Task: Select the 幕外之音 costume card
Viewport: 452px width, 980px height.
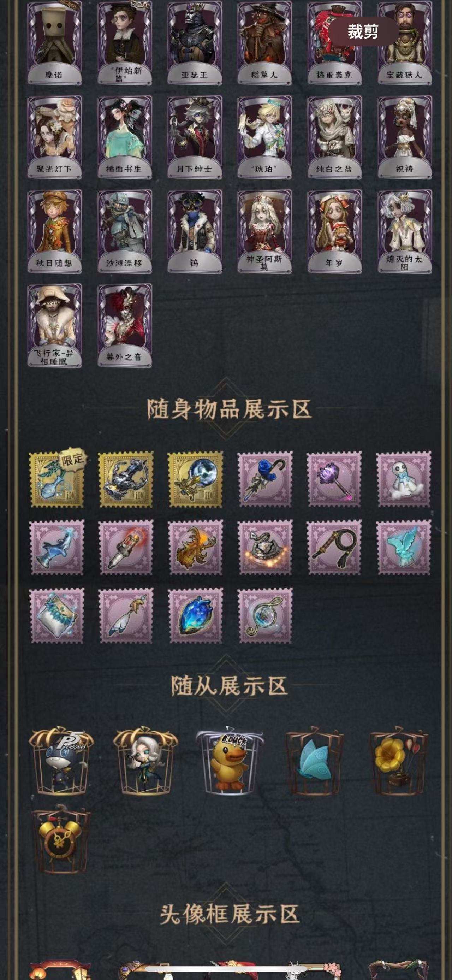Action: (x=124, y=325)
